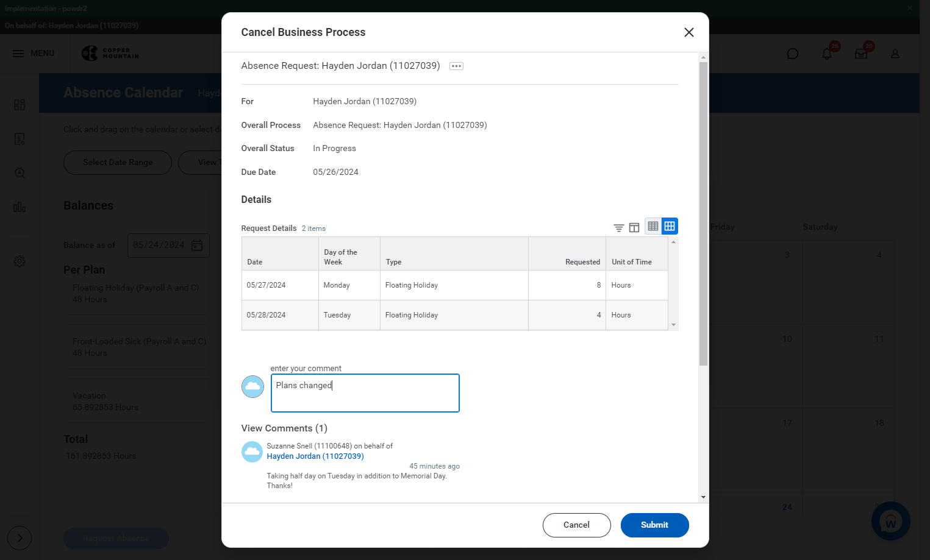
Task: Click the filter icon above Request Details
Action: (618, 227)
